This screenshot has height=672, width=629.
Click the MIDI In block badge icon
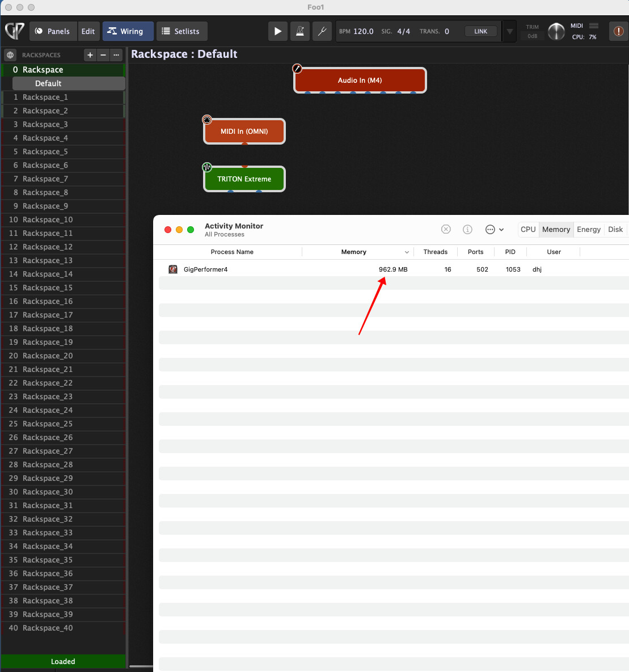pyautogui.click(x=207, y=120)
